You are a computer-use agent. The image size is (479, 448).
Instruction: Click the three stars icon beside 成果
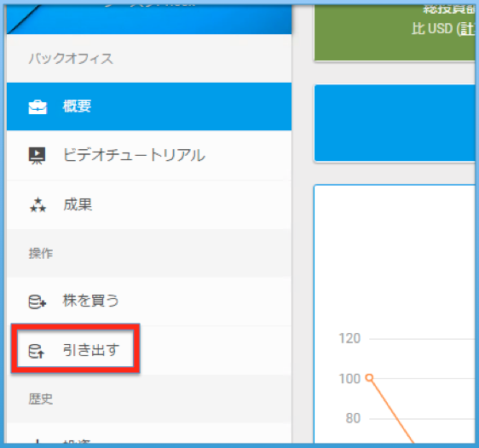point(38,204)
